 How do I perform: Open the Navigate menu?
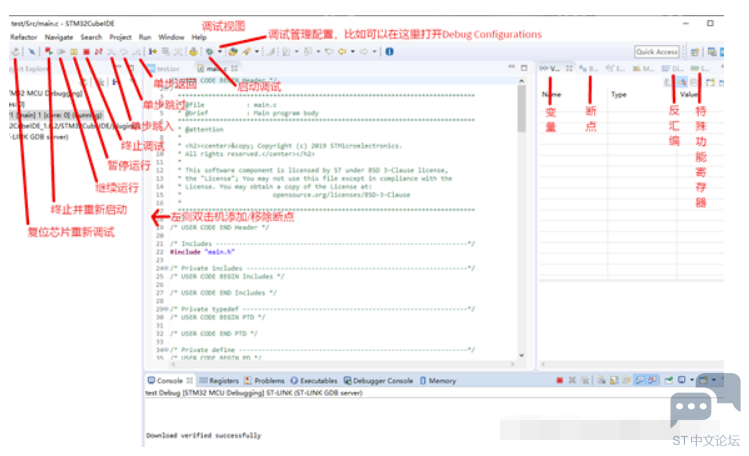pos(59,37)
